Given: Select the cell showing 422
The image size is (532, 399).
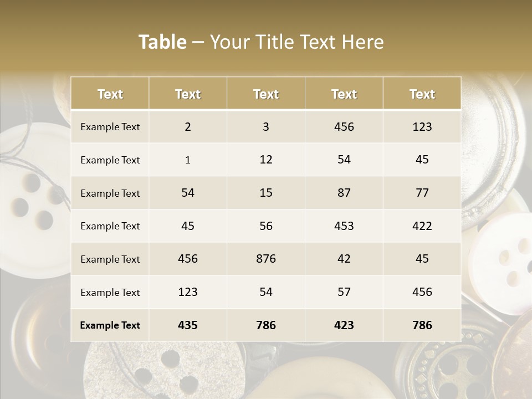Looking at the screenshot, I should 422,226.
